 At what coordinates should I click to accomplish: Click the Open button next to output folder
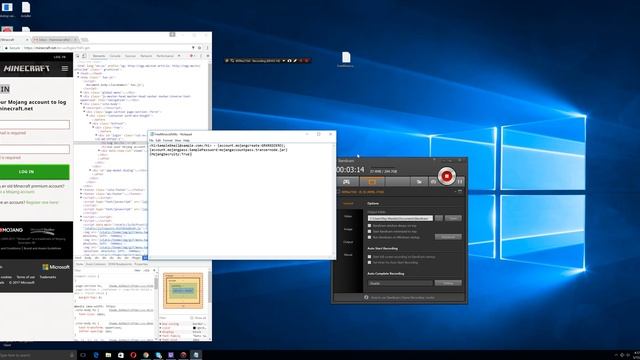pos(453,218)
